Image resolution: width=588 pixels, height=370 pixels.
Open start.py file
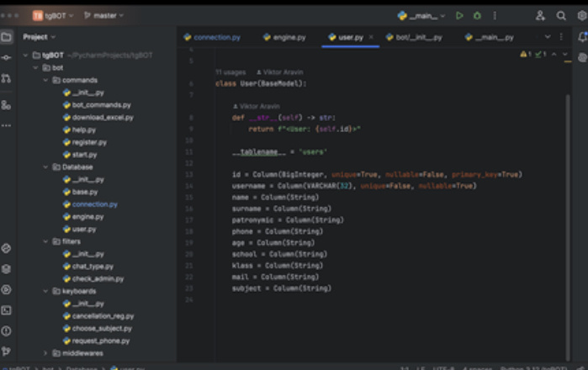tap(80, 155)
